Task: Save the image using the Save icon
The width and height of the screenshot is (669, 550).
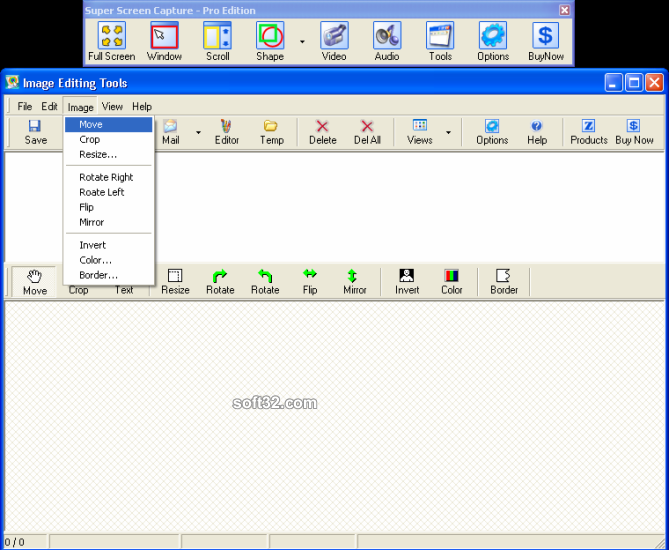Action: tap(35, 132)
